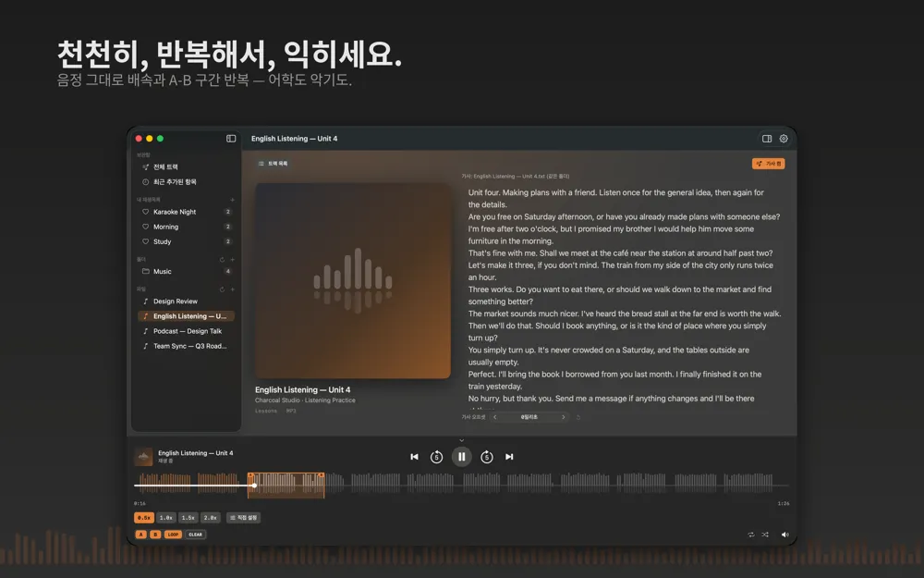Open the Study playlist

[186, 241]
